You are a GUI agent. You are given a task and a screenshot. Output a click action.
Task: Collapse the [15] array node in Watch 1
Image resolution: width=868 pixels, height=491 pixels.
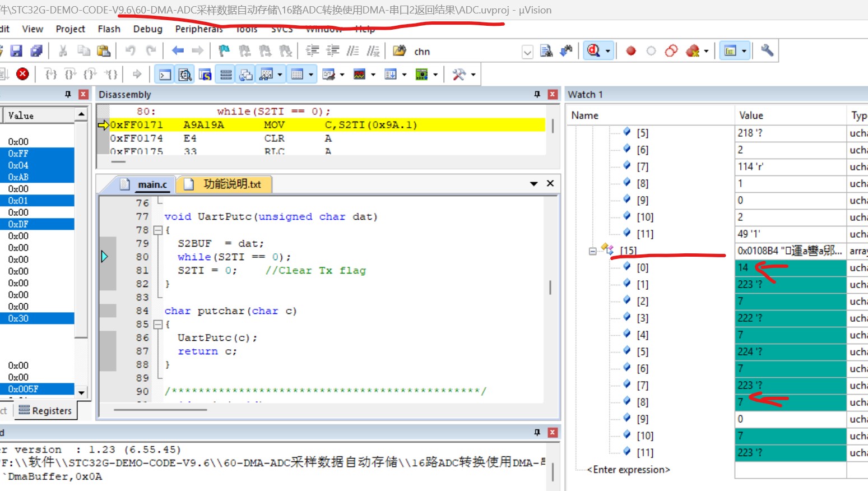(x=592, y=251)
